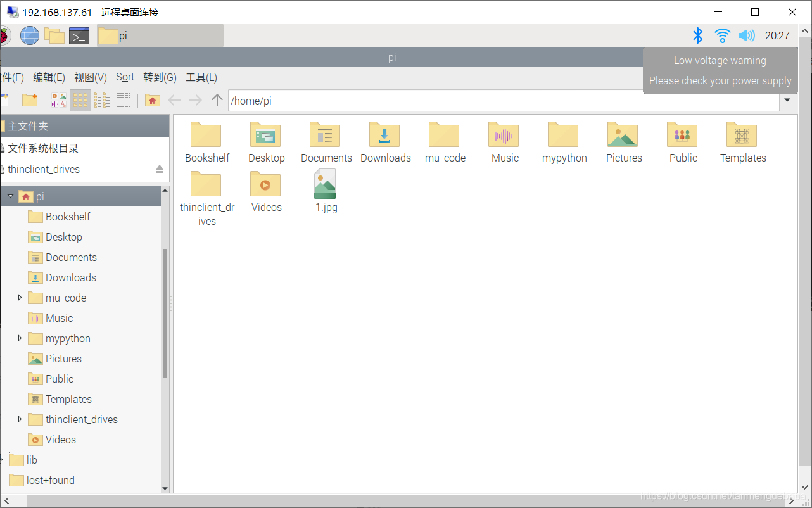
Task: Expand the mypython folder in tree
Action: point(20,338)
